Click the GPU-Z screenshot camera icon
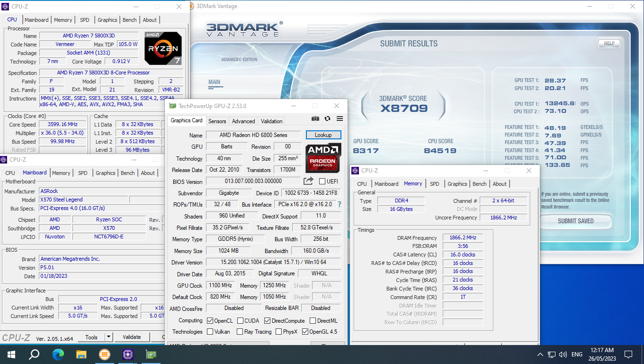This screenshot has width=644, height=364. 315,118
